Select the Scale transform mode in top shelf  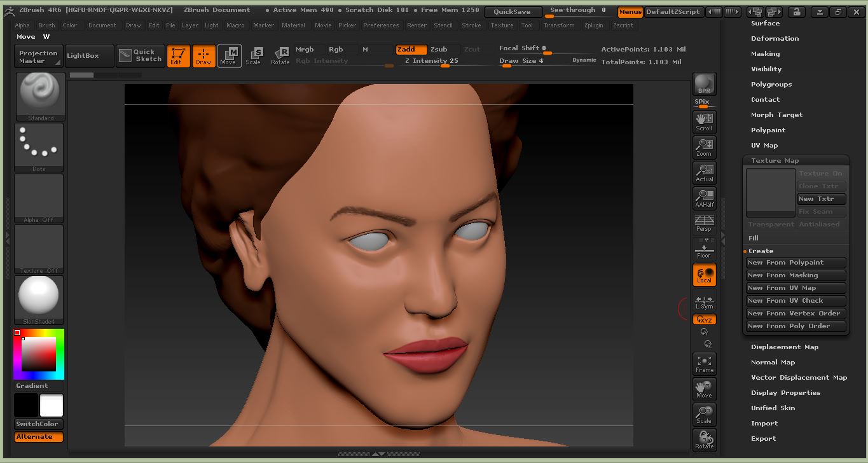pyautogui.click(x=254, y=56)
